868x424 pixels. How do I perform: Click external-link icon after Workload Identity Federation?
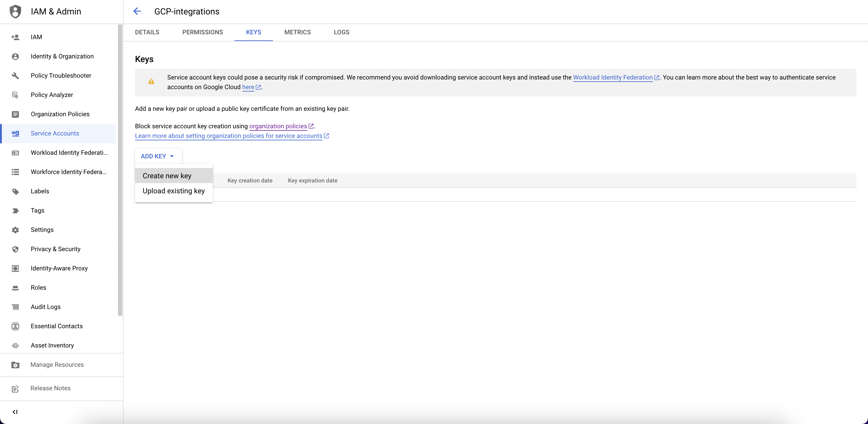point(656,77)
